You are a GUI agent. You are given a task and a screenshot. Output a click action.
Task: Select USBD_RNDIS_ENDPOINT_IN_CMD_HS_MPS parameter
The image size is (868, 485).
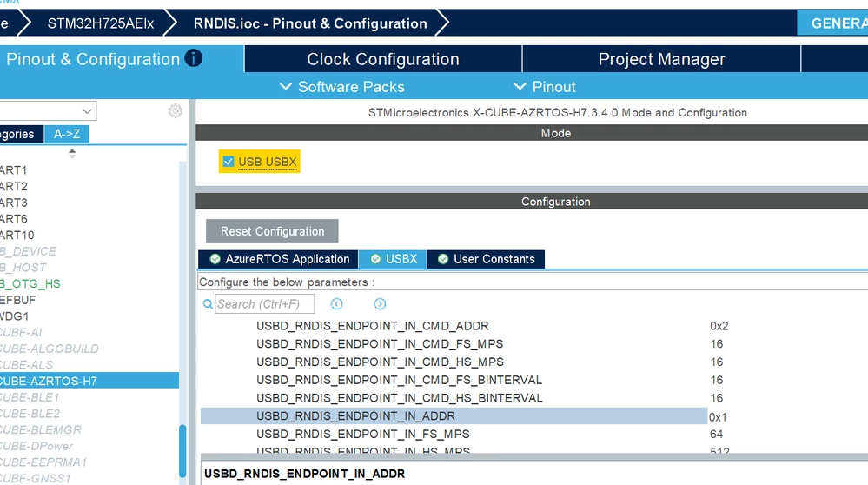tap(380, 362)
